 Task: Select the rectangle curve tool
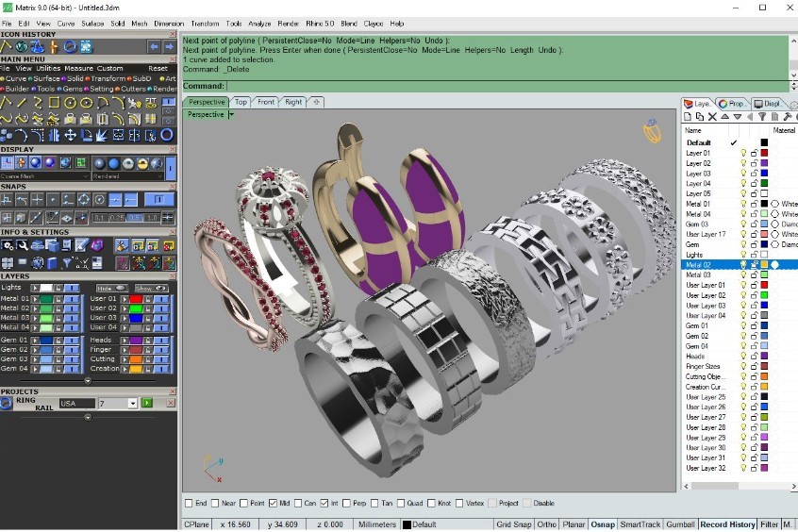click(x=55, y=103)
